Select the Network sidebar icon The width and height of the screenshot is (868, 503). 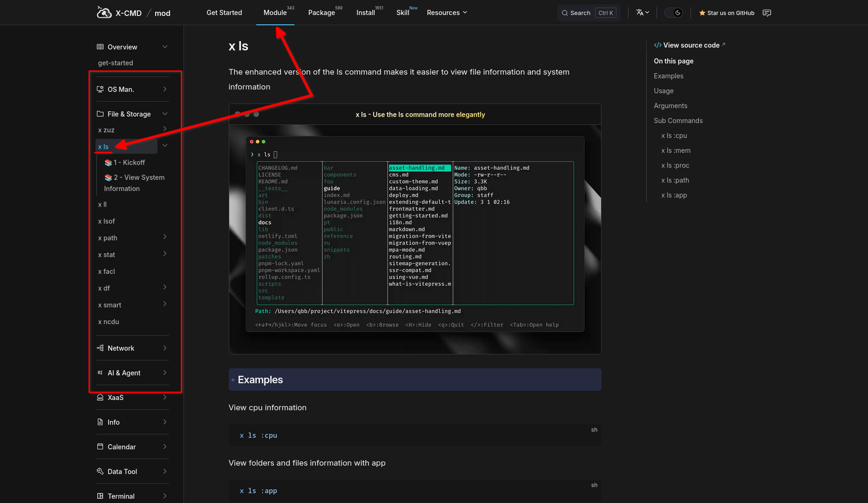[99, 347]
